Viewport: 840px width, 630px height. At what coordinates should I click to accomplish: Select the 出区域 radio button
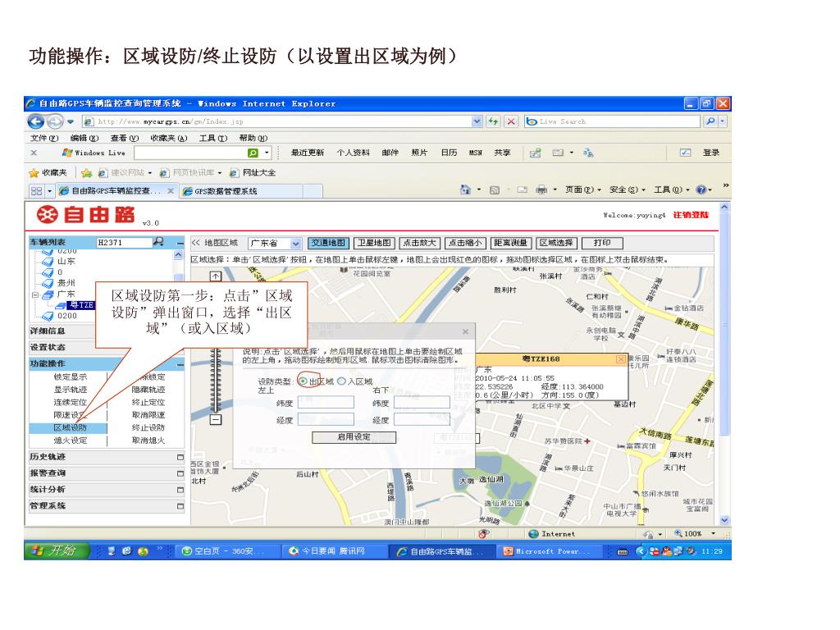click(x=304, y=381)
